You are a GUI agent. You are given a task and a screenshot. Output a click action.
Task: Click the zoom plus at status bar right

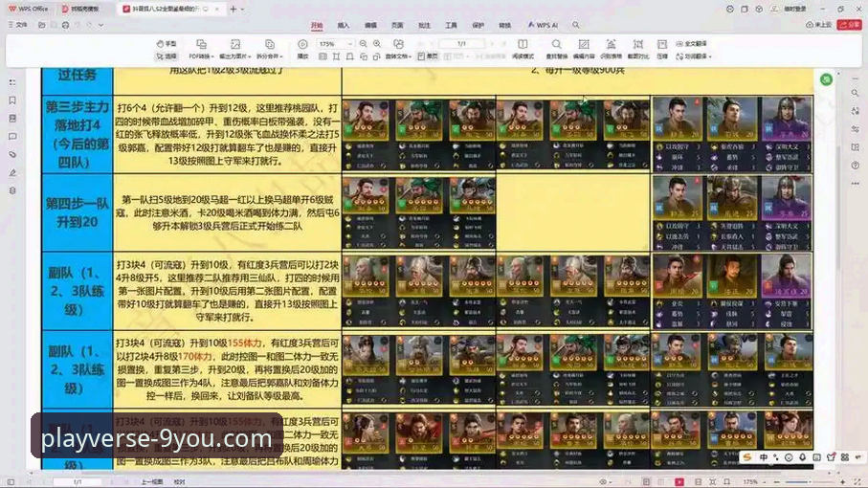842,482
